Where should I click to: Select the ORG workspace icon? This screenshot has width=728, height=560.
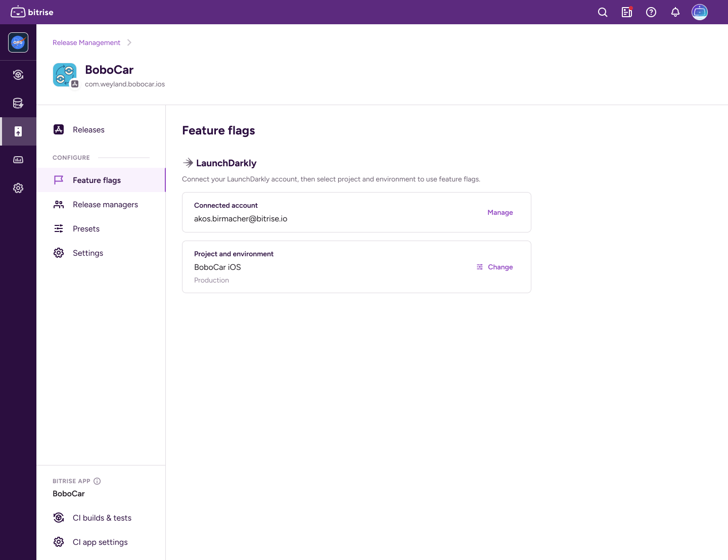(18, 42)
